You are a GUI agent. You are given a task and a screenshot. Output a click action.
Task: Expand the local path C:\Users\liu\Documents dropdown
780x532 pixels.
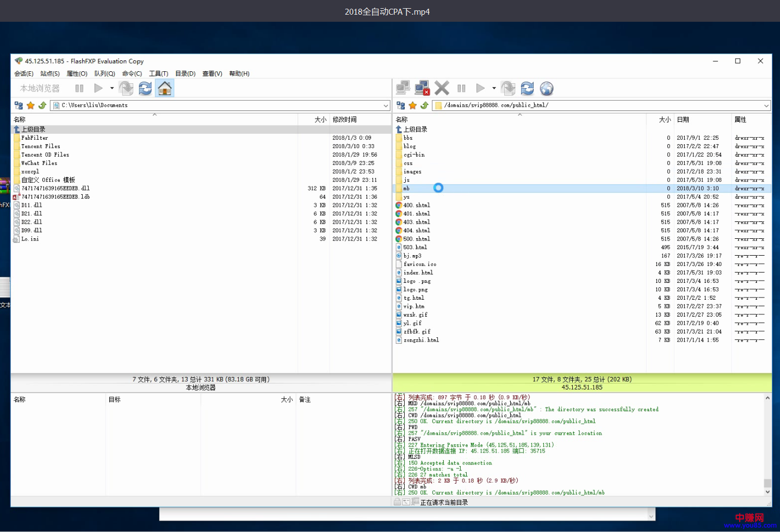[386, 106]
